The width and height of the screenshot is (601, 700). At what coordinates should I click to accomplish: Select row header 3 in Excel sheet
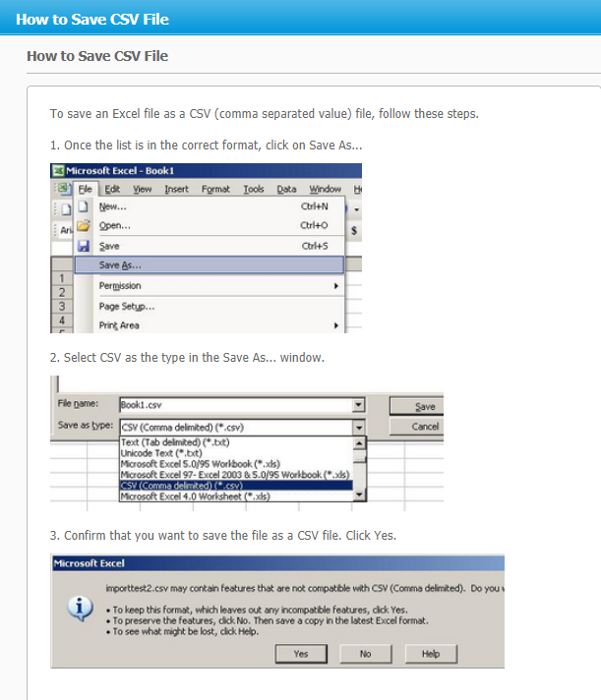[x=62, y=307]
